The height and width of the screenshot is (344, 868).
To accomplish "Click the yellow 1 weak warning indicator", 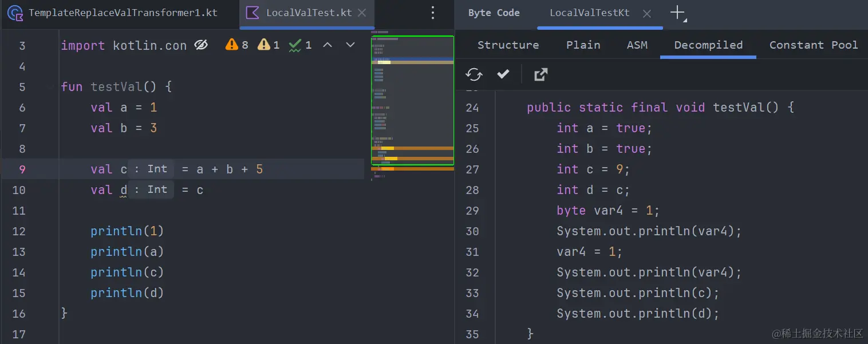I will tap(269, 45).
